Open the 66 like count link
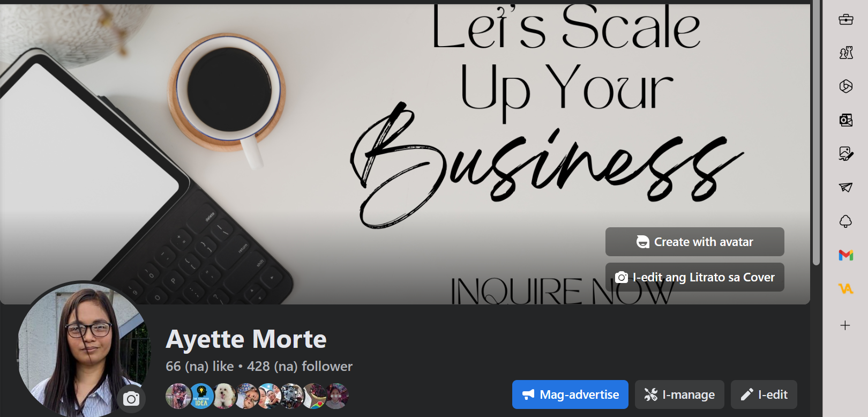This screenshot has width=868, height=417. pyautogui.click(x=200, y=366)
